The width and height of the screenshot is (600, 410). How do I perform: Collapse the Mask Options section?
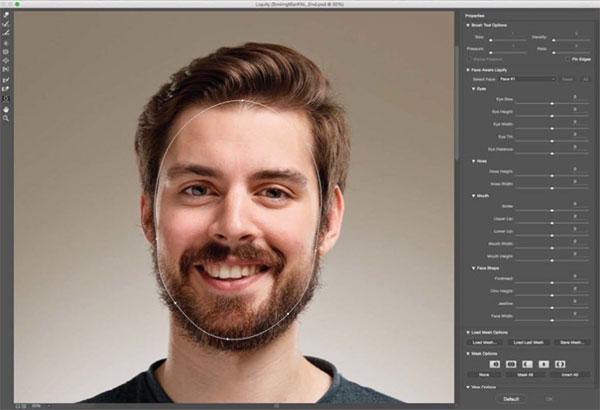coord(468,354)
